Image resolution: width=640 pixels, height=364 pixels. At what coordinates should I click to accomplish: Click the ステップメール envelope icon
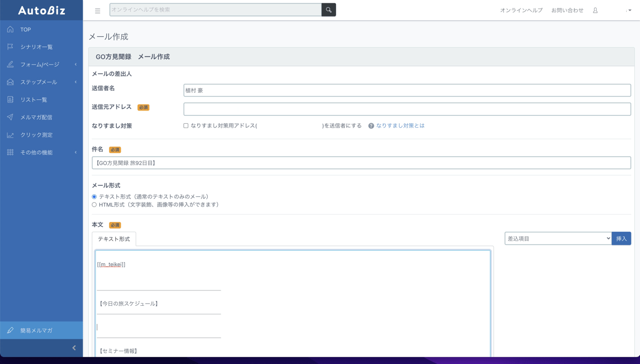tap(10, 82)
